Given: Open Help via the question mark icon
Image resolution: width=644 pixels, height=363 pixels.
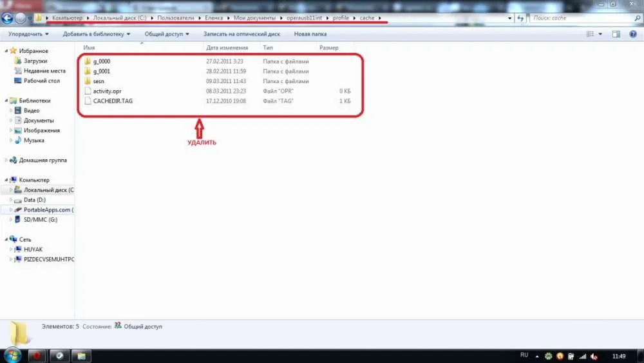Looking at the screenshot, I should coord(633,34).
